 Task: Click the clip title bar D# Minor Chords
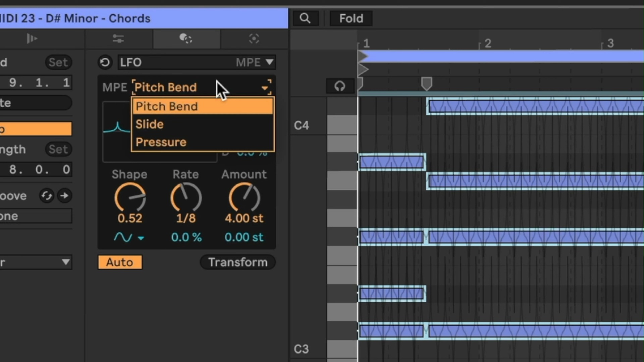144,18
